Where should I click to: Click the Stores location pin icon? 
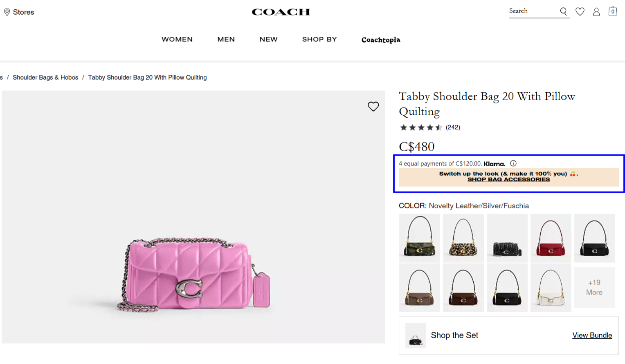coord(7,12)
